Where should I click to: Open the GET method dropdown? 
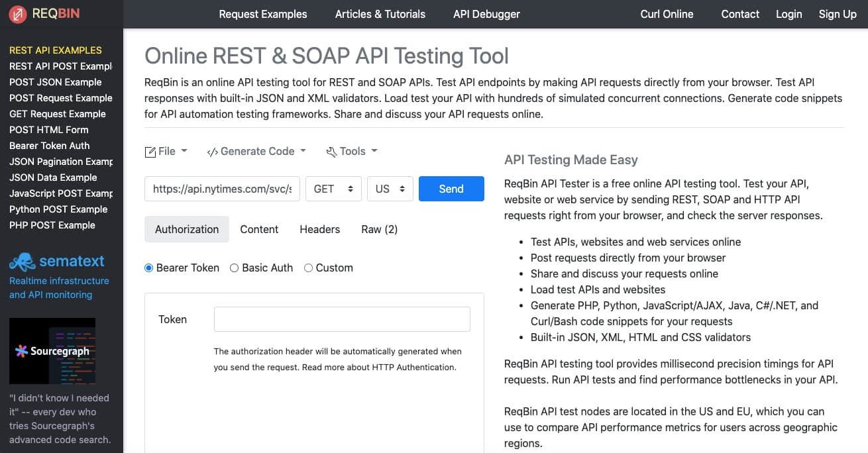click(333, 189)
